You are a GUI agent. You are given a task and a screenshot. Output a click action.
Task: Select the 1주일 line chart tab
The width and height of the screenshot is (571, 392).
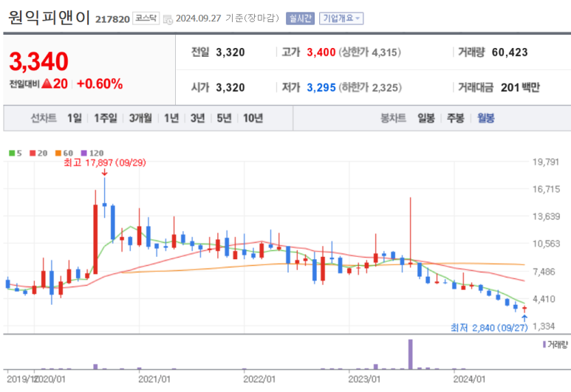point(106,118)
